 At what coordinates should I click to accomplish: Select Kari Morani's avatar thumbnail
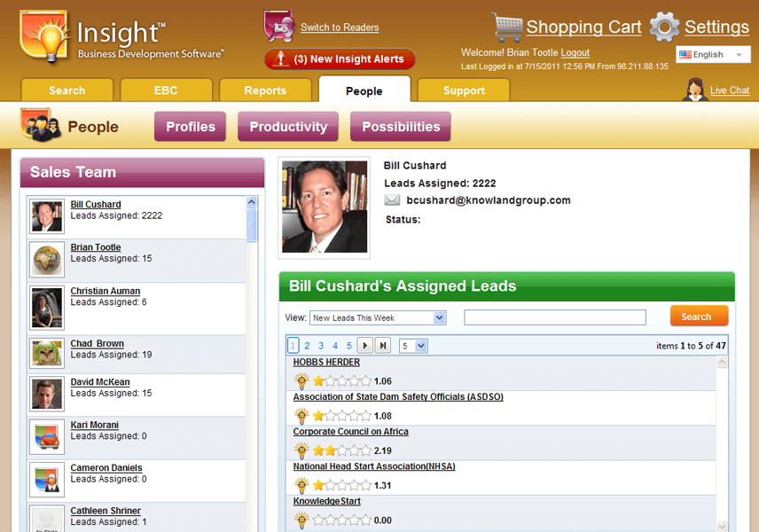pyautogui.click(x=47, y=437)
